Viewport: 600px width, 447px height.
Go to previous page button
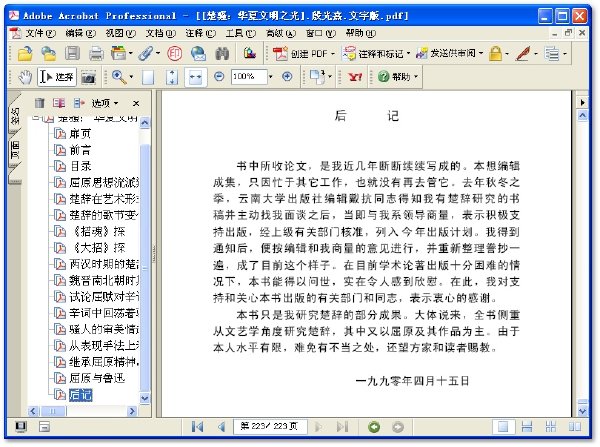click(221, 426)
